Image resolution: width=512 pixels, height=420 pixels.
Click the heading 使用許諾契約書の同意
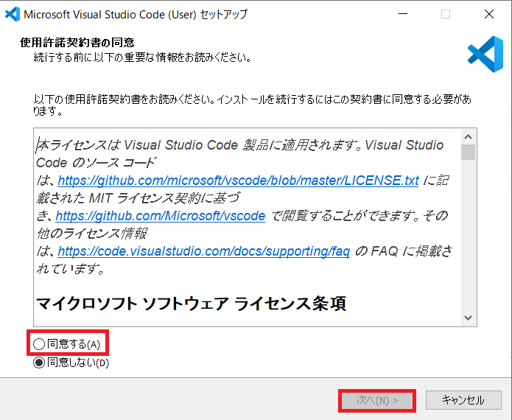[77, 43]
